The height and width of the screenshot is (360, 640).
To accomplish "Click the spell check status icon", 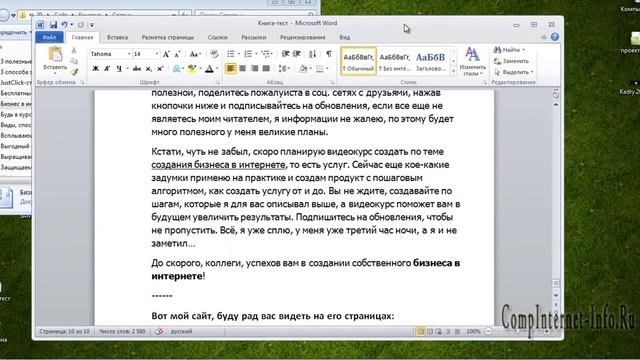I will (159, 331).
